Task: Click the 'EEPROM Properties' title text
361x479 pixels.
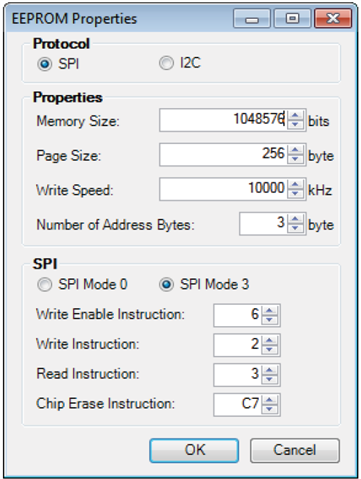Action: coord(74,19)
